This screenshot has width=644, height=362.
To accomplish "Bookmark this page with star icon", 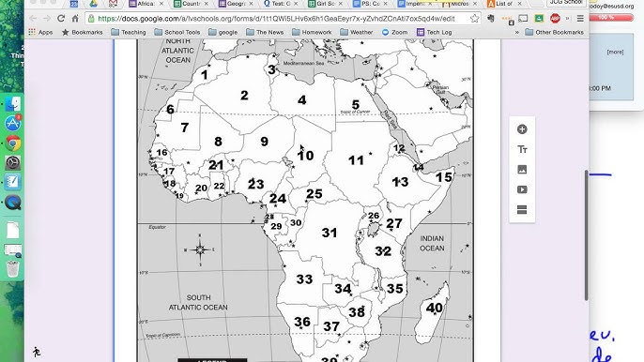I will point(474,19).
